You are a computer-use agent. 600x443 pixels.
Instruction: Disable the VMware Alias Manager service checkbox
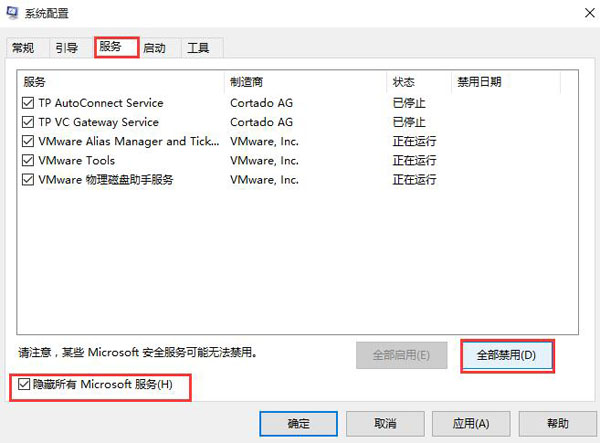pos(28,141)
